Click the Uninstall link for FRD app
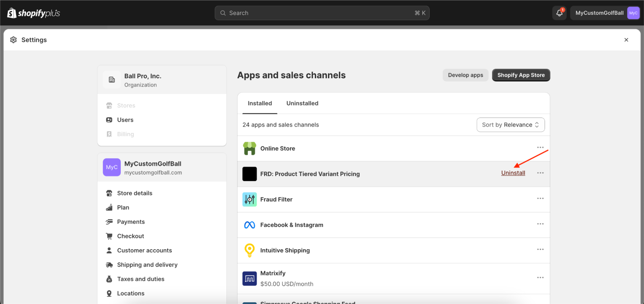Screen dimensions: 644x304 513,173
